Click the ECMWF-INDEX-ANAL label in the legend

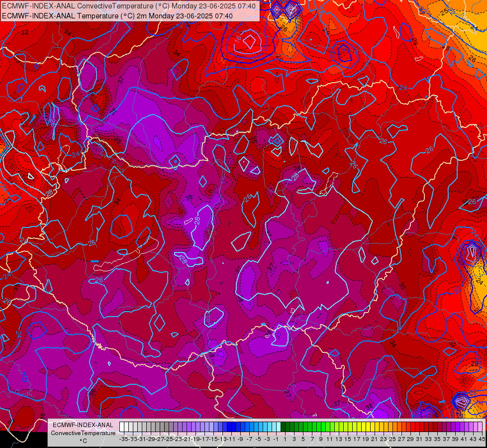click(x=83, y=425)
